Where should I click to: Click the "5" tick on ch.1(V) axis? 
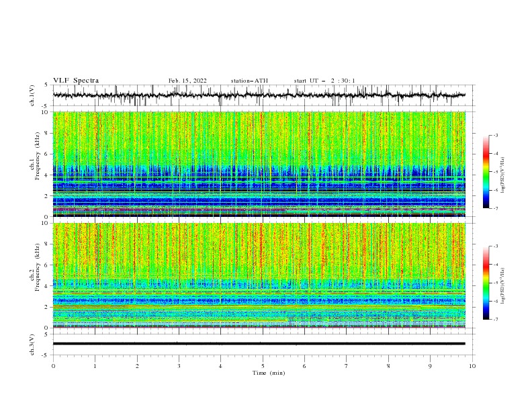[x=46, y=85]
